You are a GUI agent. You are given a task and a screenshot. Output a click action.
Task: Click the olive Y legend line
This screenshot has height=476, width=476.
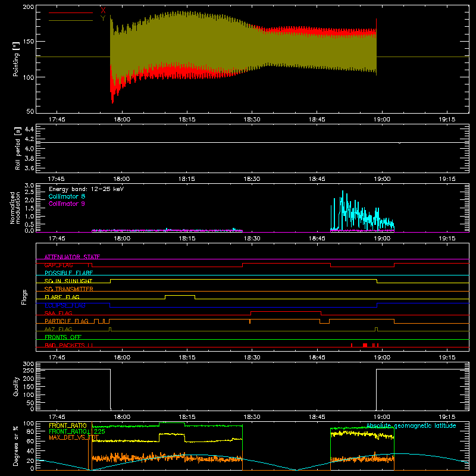pyautogui.click(x=71, y=21)
